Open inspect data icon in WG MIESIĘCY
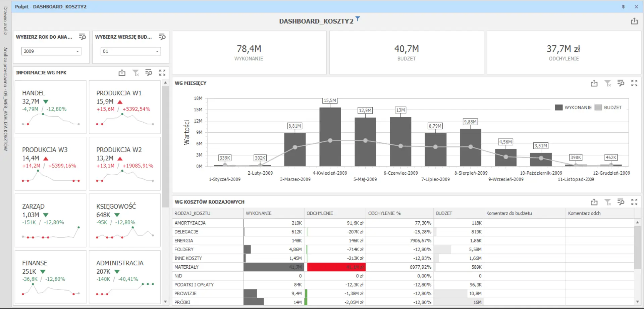Screen dimensions: 644x309 621,83
